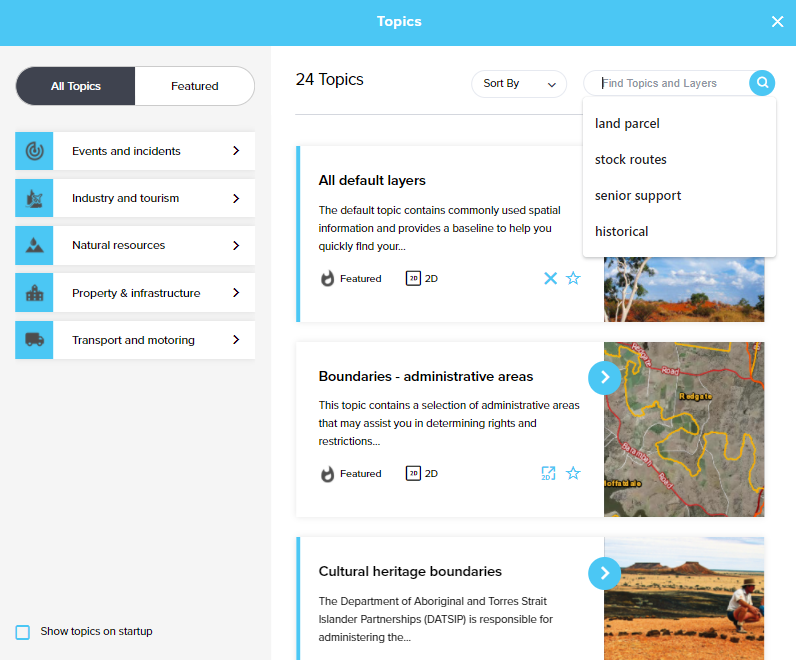Viewport: 796px width, 660px height.
Task: Click 2D badge icon on Boundaries card
Action: (x=413, y=473)
